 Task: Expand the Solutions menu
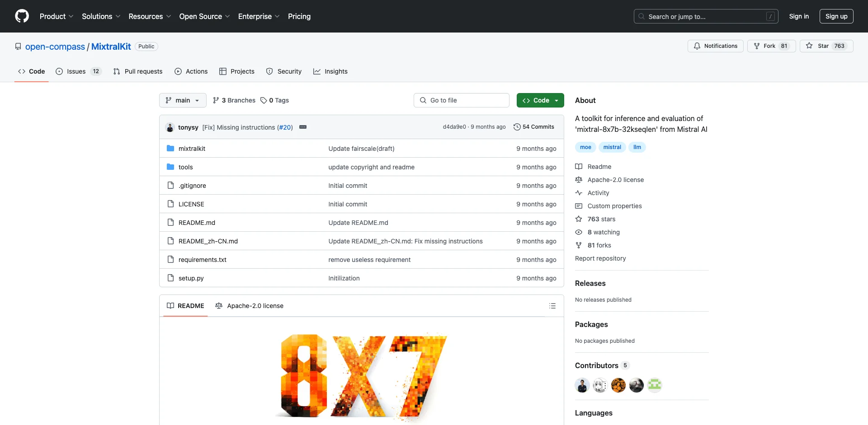[x=101, y=16]
